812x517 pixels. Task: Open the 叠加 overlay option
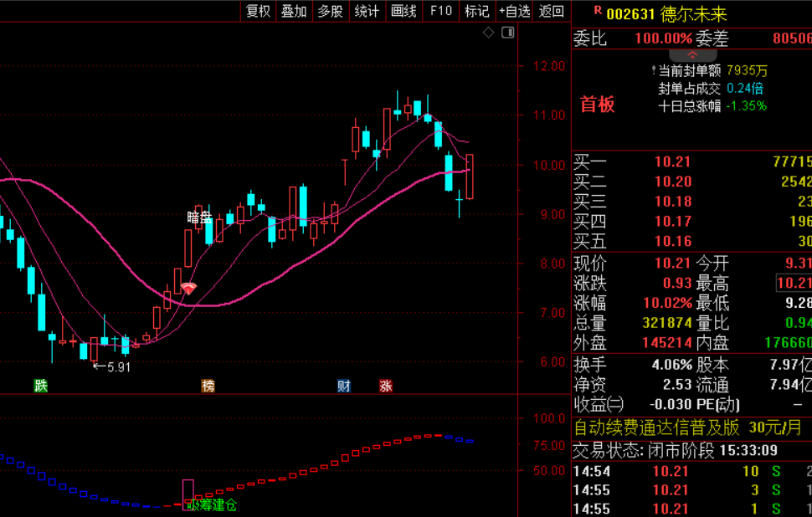pyautogui.click(x=294, y=11)
